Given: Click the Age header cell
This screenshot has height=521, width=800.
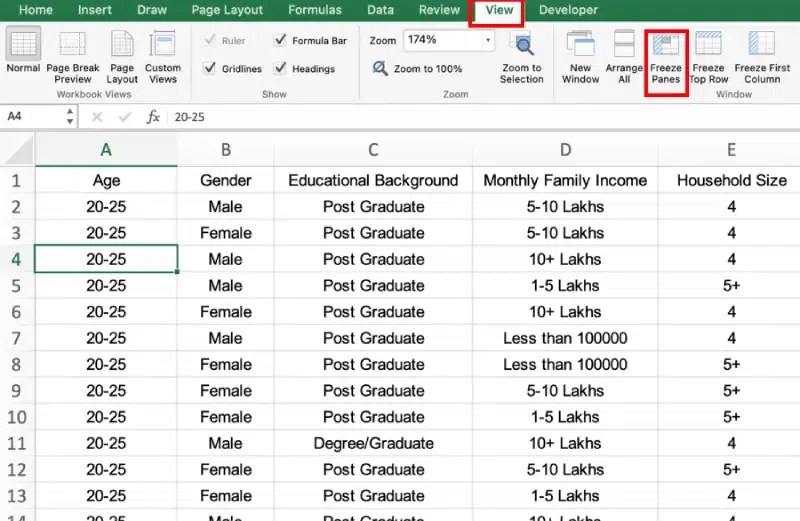Looking at the screenshot, I should 106,180.
